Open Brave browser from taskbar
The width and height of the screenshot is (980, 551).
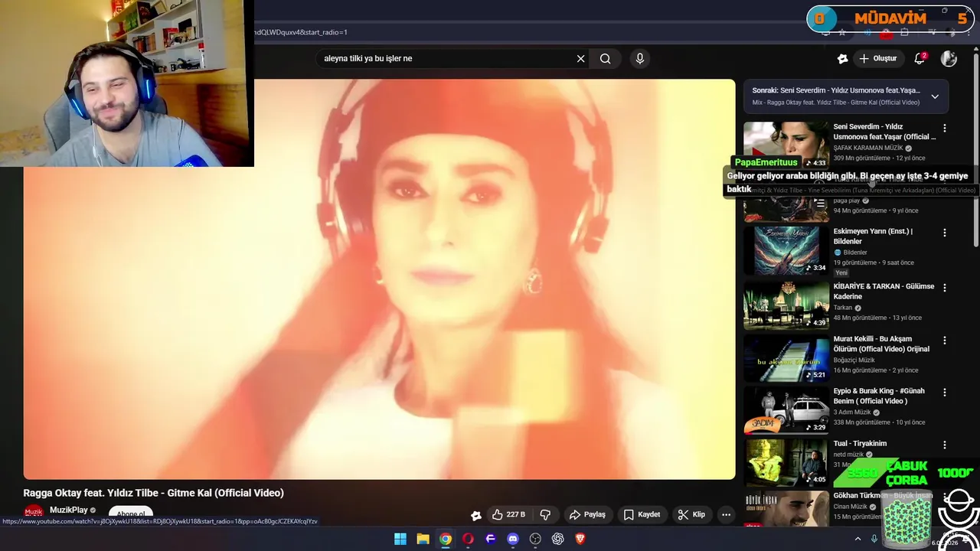coord(580,539)
